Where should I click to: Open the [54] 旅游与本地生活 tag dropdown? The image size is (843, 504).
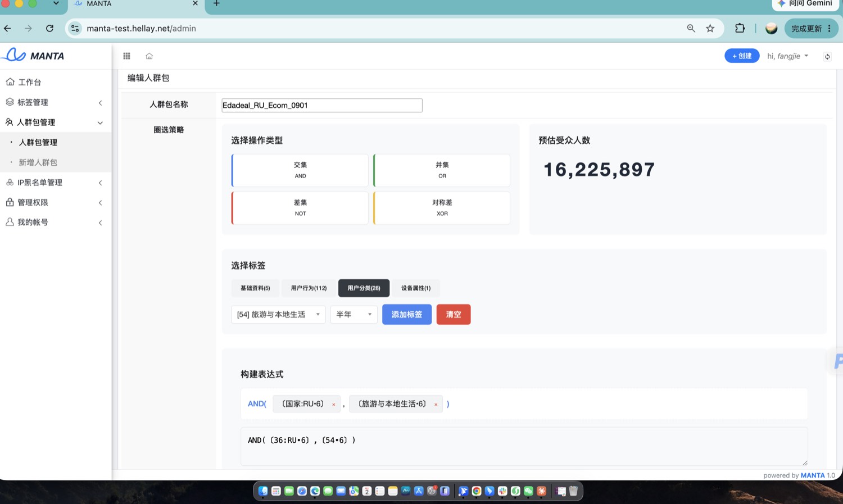click(x=278, y=314)
